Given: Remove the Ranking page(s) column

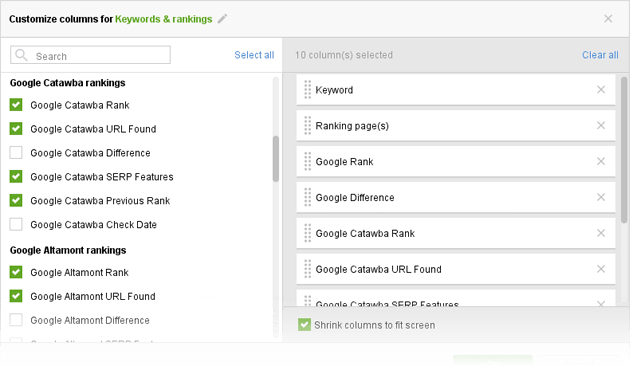Looking at the screenshot, I should [x=601, y=125].
